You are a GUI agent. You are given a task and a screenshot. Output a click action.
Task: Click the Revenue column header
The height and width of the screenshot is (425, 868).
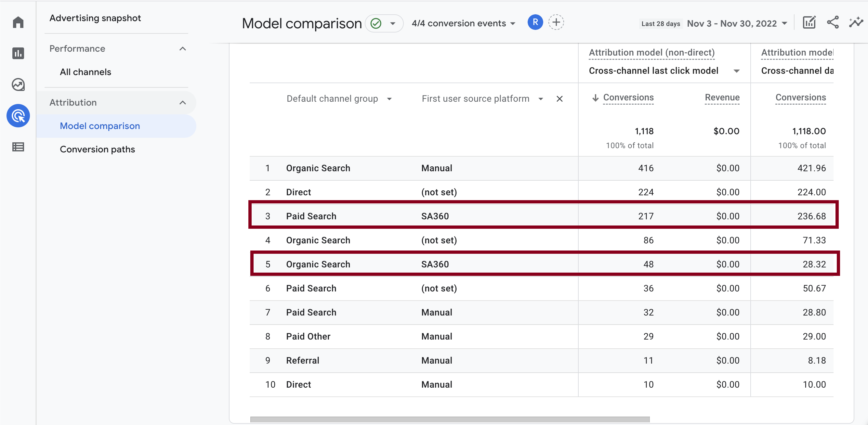click(722, 98)
